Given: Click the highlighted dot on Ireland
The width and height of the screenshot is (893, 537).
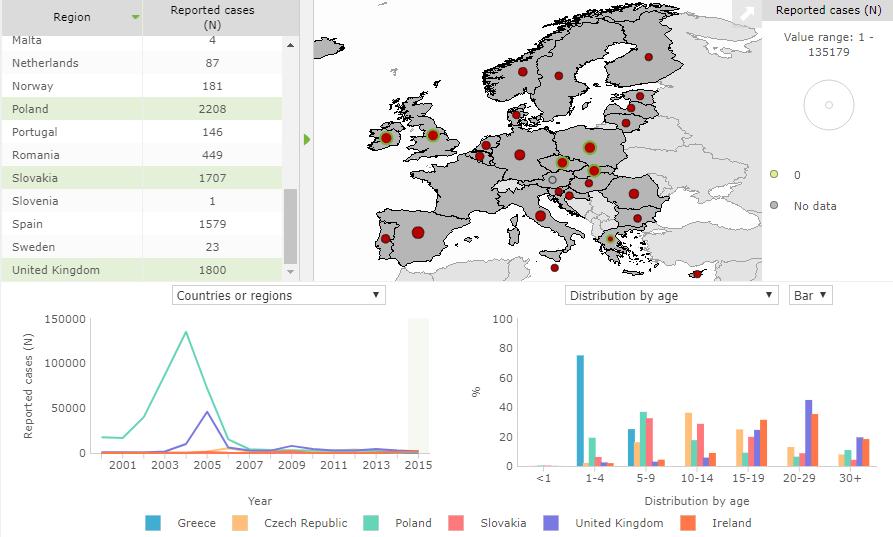Looking at the screenshot, I should (386, 138).
